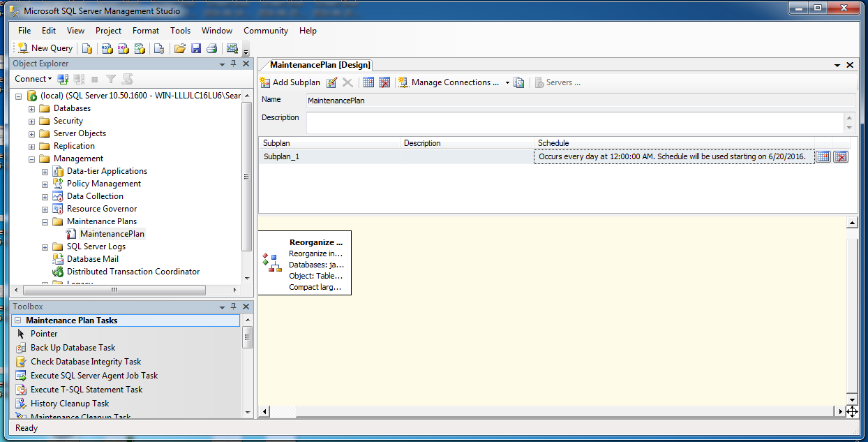Click the Connect Object Explorer icon

tap(63, 79)
